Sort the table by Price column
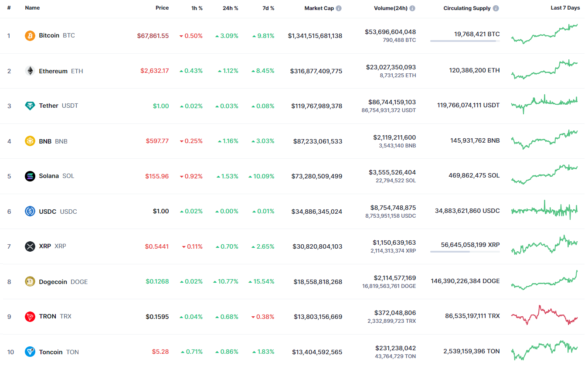 pos(162,8)
